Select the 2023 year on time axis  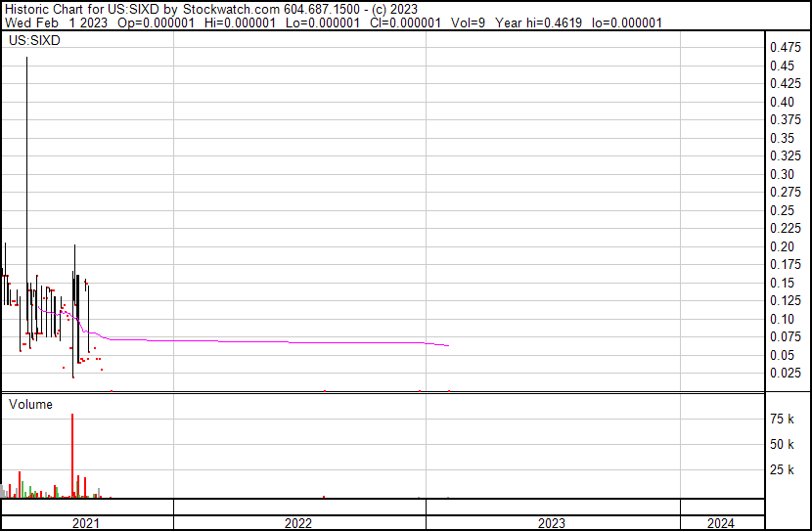point(552,522)
